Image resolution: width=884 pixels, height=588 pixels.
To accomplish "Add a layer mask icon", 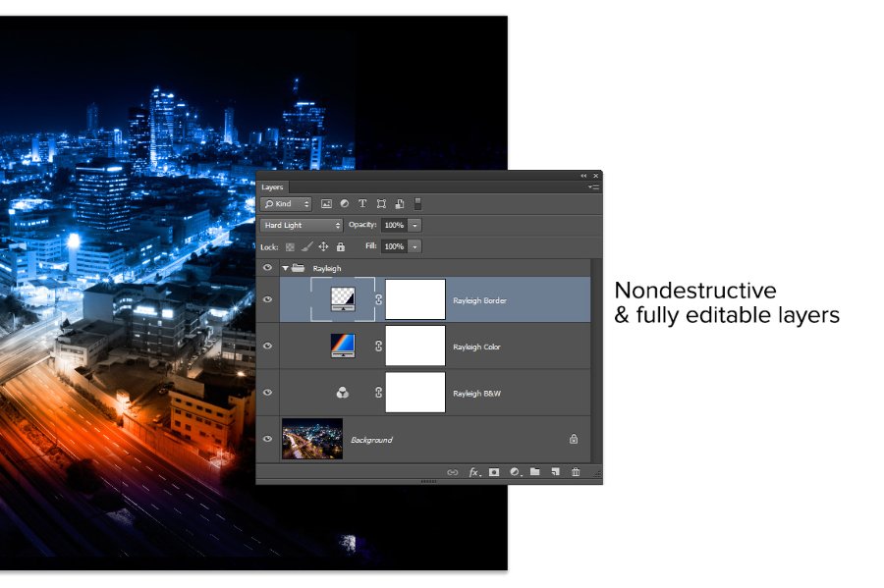I will [x=494, y=472].
